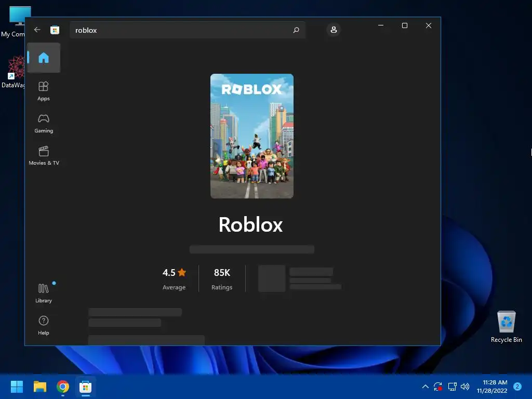Screen dimensions: 532x399
Task: Open the volume speaker tray icon
Action: click(x=465, y=387)
